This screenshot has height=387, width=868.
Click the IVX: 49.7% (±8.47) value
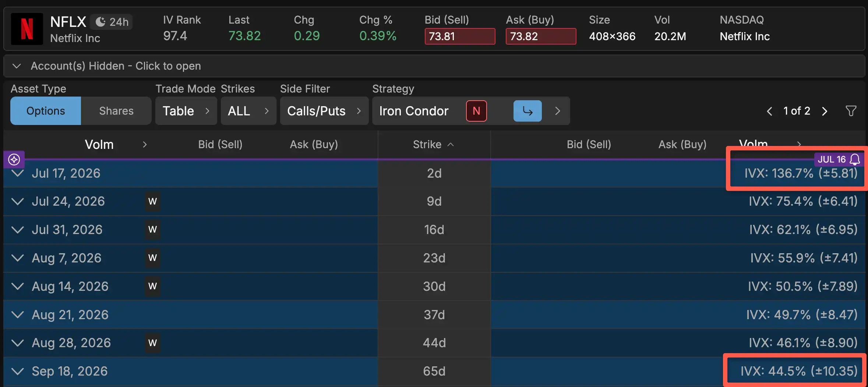[802, 315]
